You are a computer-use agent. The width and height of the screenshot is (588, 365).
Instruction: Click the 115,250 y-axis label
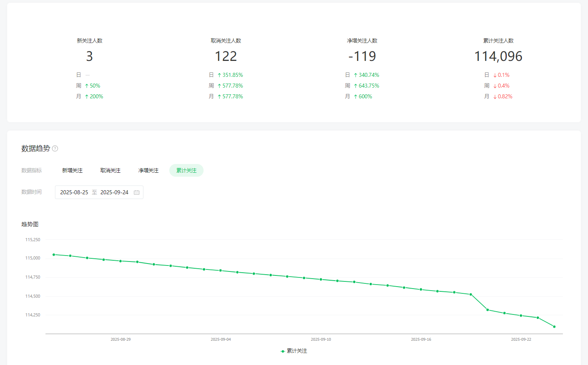point(33,240)
